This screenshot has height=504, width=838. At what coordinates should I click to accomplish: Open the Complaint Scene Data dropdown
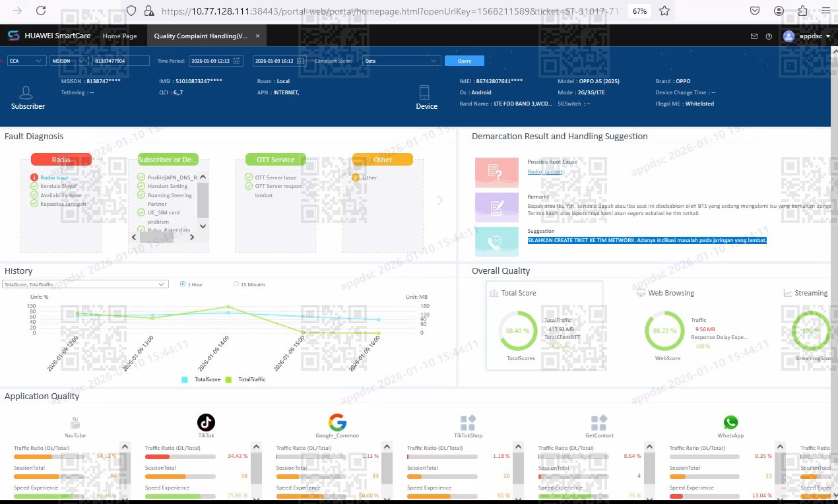click(401, 61)
